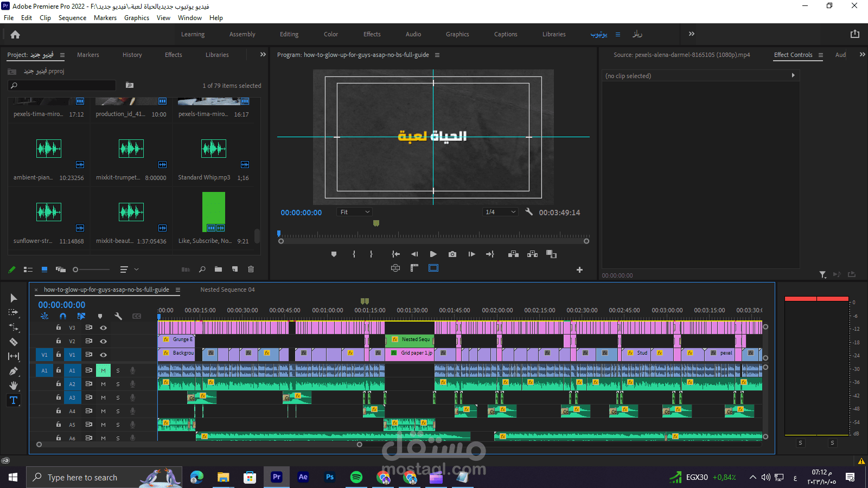Switch to the Nested Sequence 04 tab
Image resolution: width=868 pixels, height=488 pixels.
pyautogui.click(x=227, y=290)
